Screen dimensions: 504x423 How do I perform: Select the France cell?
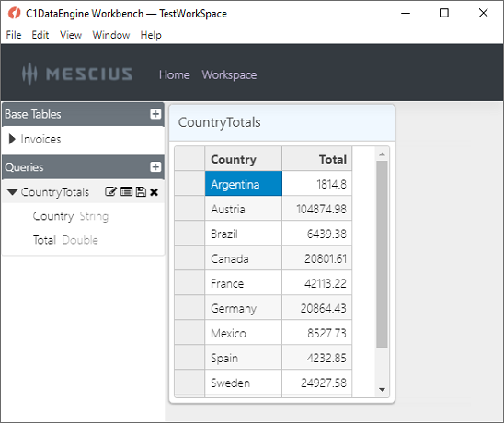click(244, 283)
